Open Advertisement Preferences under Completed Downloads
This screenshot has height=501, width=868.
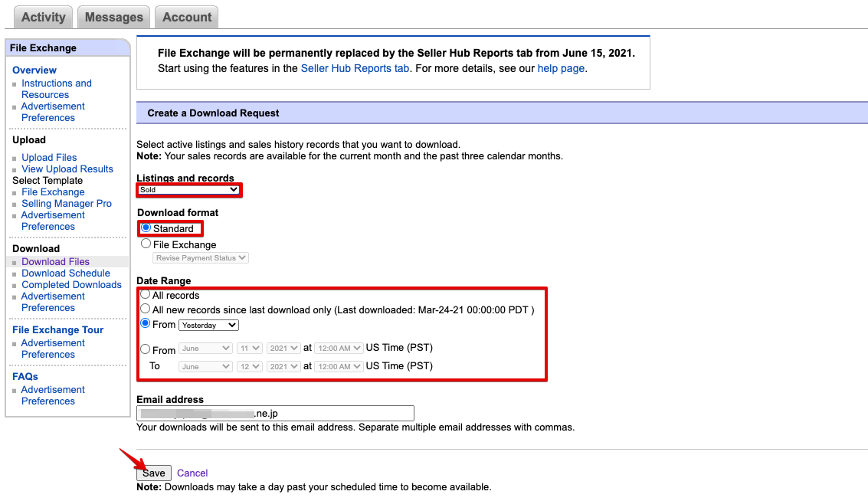click(53, 303)
